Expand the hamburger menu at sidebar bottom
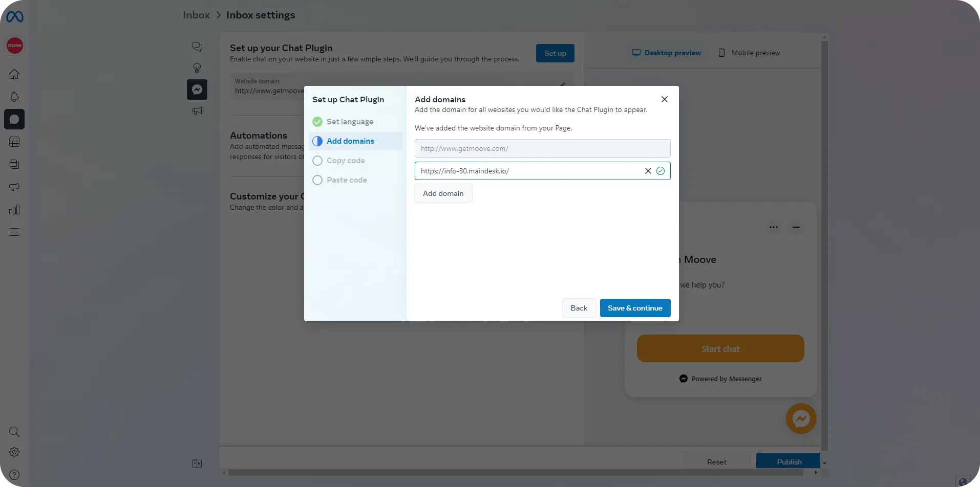 pos(14,232)
